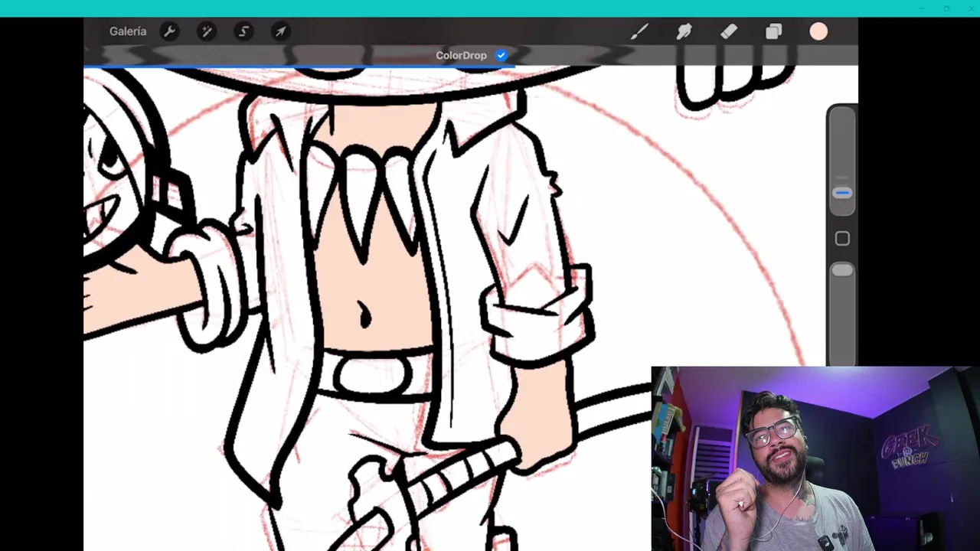Activate the Selection S-shaped tool
Screen dimensions: 980x551
(243, 31)
